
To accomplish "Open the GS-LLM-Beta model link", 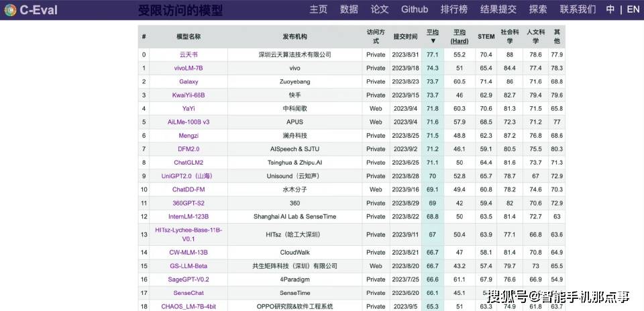I will (x=189, y=266).
